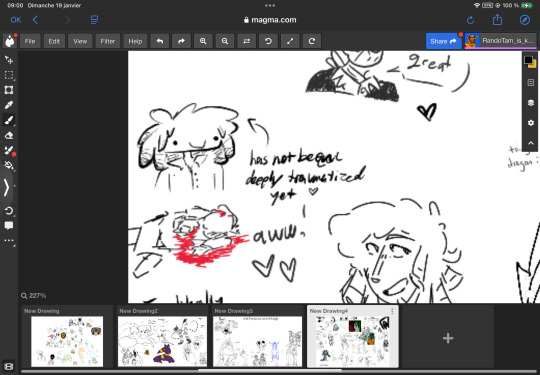Expand the left tool sidebar chevron
Image resolution: width=540 pixels, height=375 pixels.
pos(7,188)
